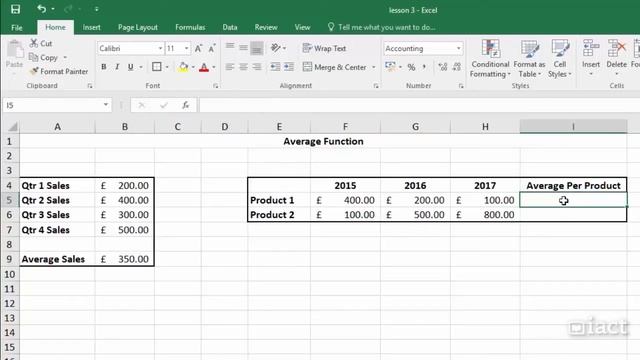Switch to the Formulas tab
Viewport: 640px width, 360px height.
(x=190, y=27)
